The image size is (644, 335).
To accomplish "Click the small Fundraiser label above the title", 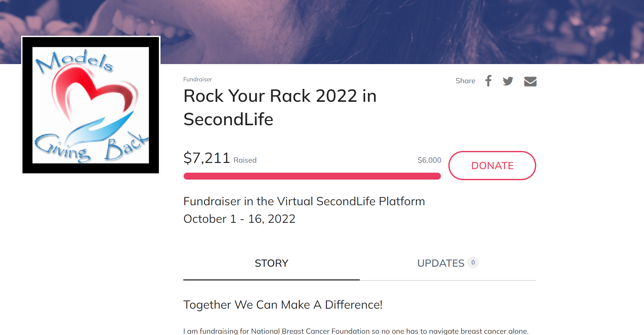I will [x=197, y=79].
